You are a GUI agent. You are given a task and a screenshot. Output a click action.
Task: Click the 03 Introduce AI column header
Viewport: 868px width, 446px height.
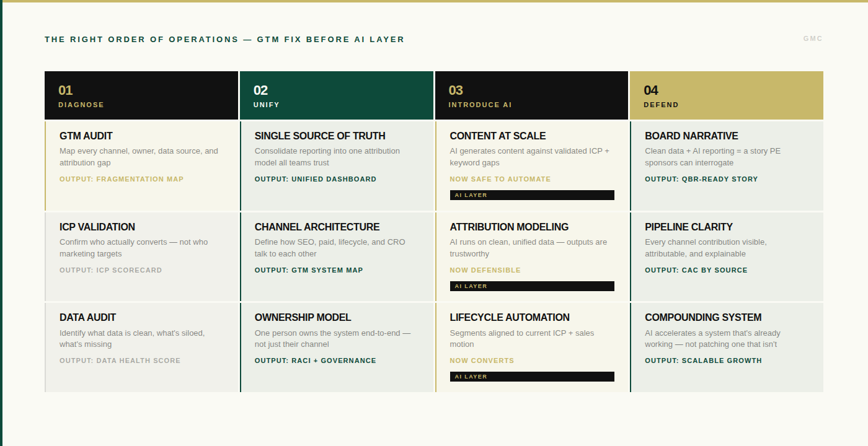[531, 95]
